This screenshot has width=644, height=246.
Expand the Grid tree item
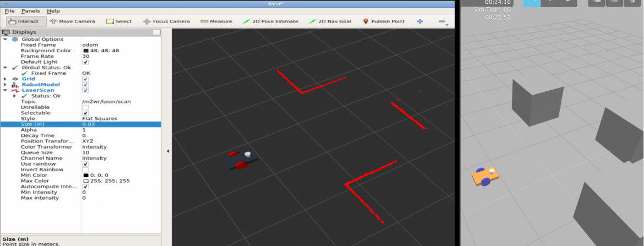(5, 79)
